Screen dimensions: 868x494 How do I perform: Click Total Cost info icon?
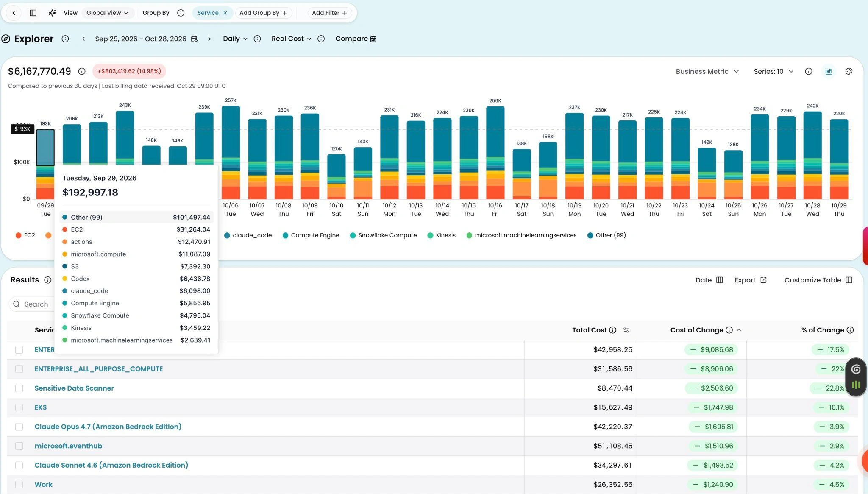(613, 330)
